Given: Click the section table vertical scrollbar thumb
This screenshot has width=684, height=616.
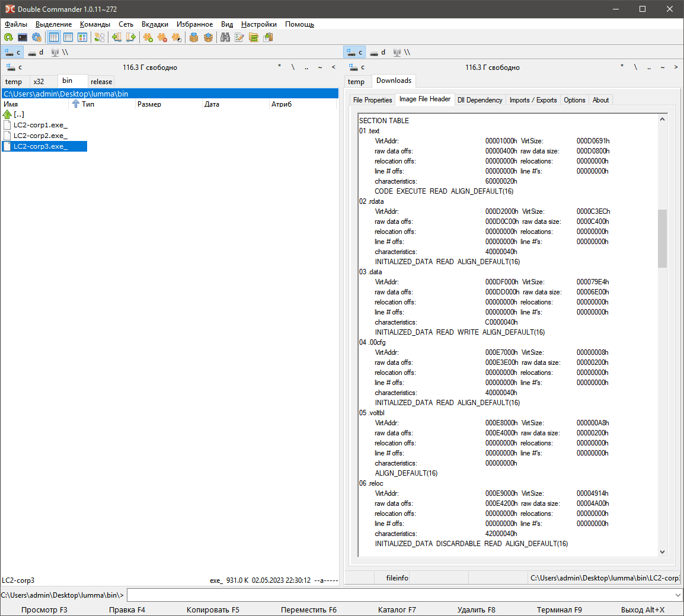Looking at the screenshot, I should pos(662,238).
